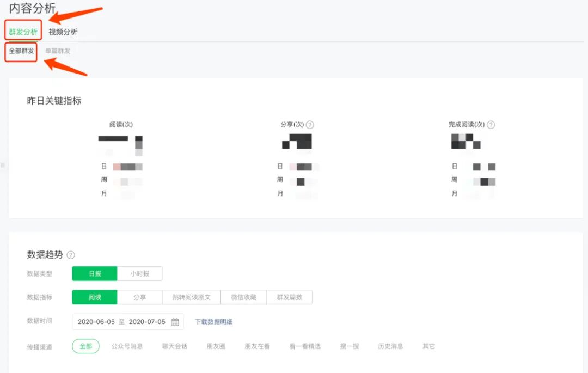Click the 阅读(次) metric label
This screenshot has width=588, height=373.
click(121, 125)
